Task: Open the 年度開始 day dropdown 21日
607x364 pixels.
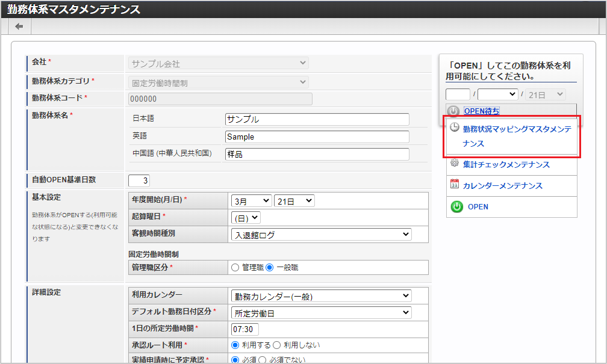Action: click(294, 201)
